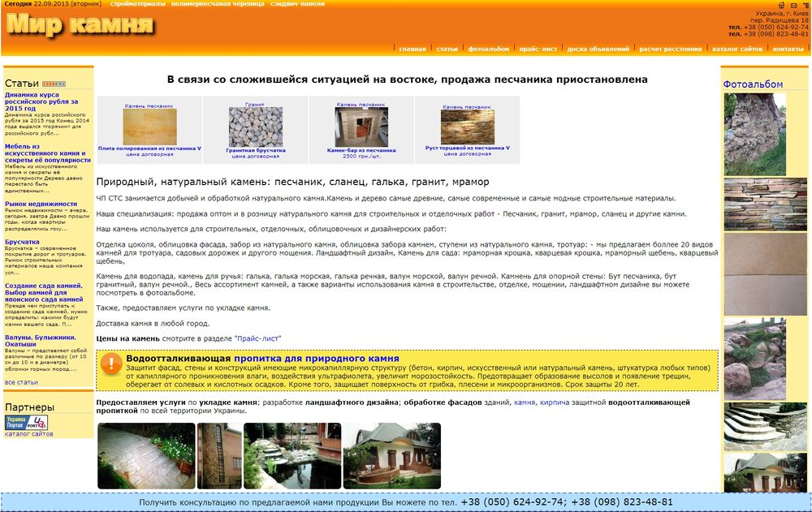812x512 pixels.
Task: Open доска объявлений menu item
Action: pyautogui.click(x=598, y=49)
